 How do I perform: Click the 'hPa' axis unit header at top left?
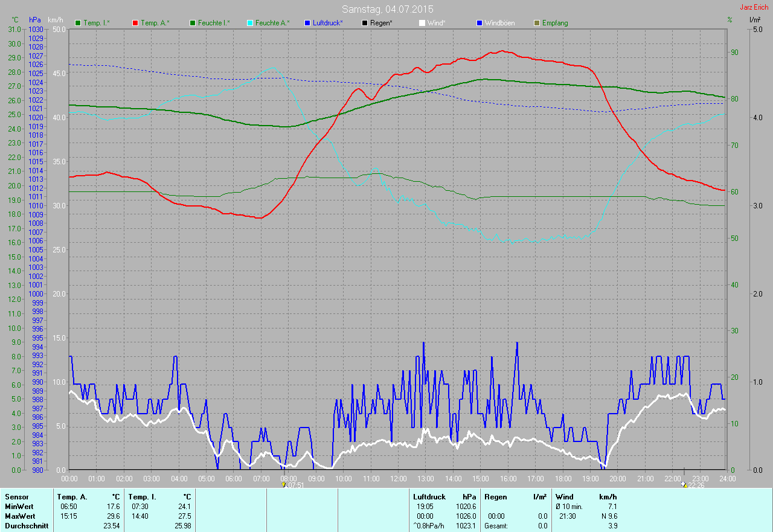[35, 20]
